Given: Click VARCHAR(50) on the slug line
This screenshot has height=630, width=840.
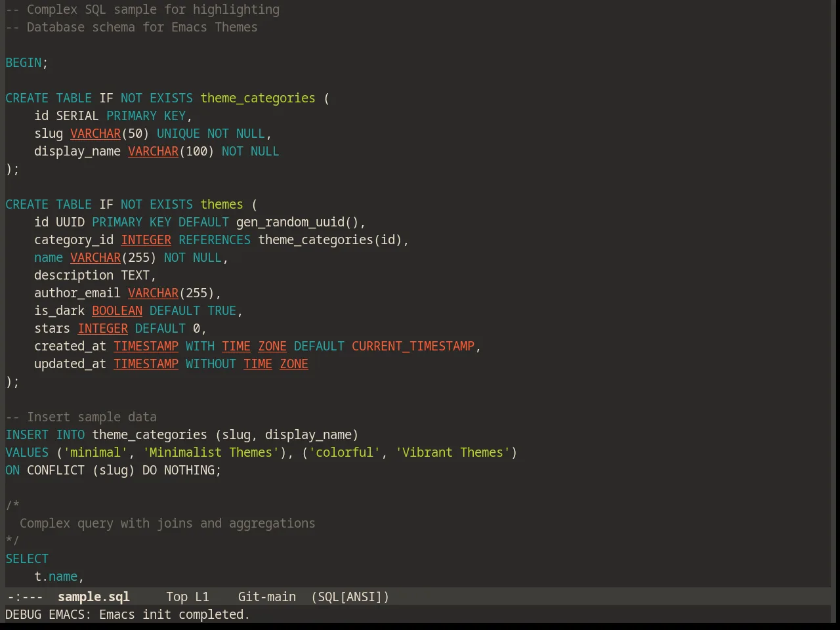Looking at the screenshot, I should tap(110, 133).
